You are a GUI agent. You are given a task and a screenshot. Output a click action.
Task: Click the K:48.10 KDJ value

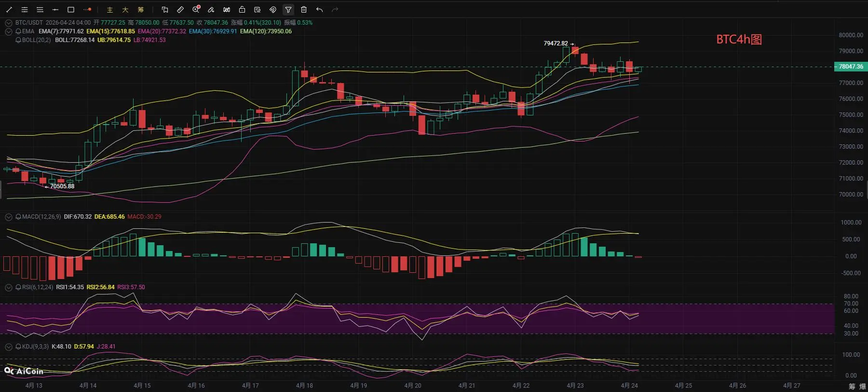(x=61, y=347)
